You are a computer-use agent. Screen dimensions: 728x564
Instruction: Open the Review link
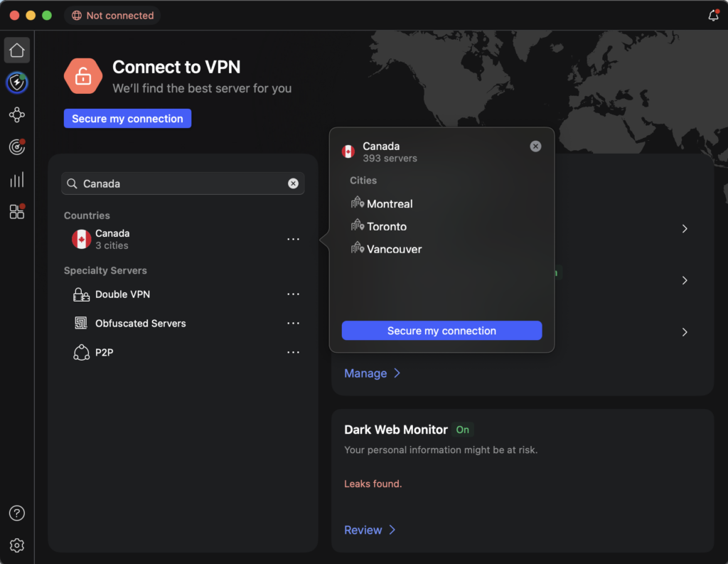[x=370, y=530]
